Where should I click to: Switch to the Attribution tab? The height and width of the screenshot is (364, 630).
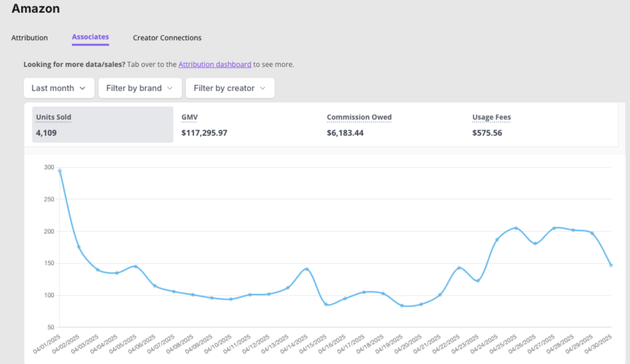click(x=29, y=38)
